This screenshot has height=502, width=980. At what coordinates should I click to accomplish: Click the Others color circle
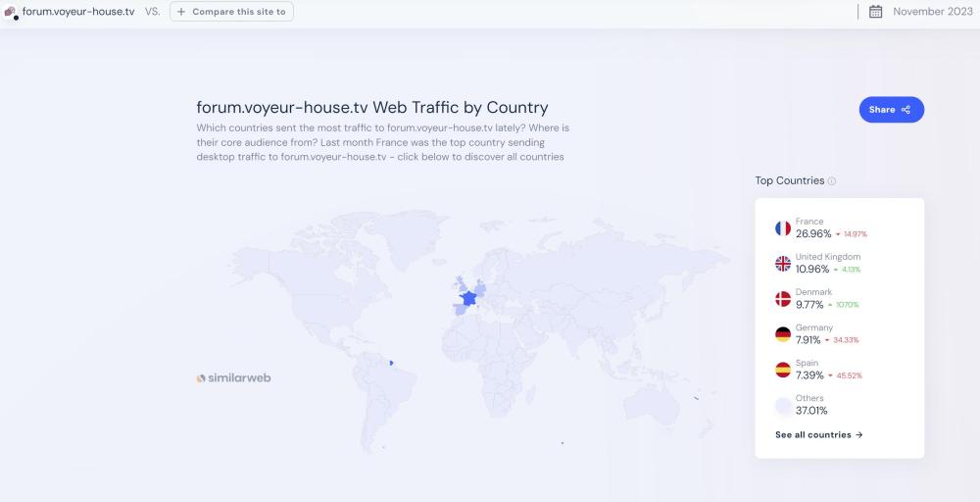(782, 405)
